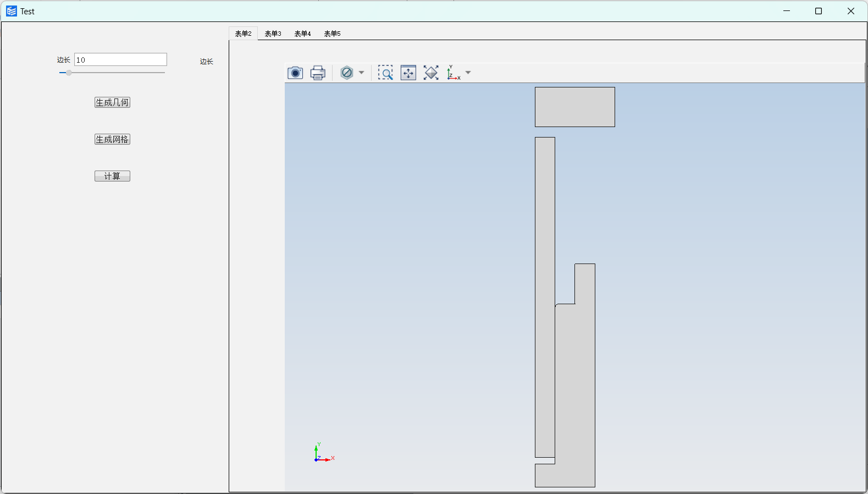The image size is (868, 494).
Task: Click the XYZ view orientation icon
Action: pos(454,73)
